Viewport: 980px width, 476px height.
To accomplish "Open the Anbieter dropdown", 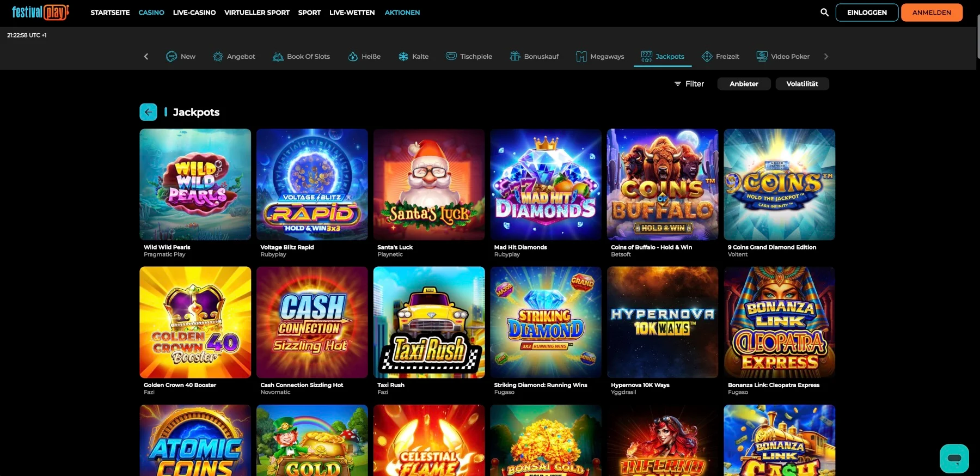I will [x=744, y=84].
